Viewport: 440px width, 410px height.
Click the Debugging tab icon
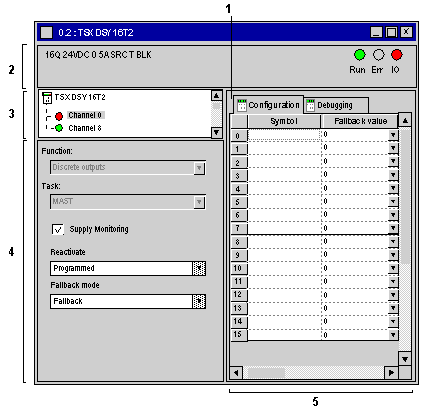[310, 105]
